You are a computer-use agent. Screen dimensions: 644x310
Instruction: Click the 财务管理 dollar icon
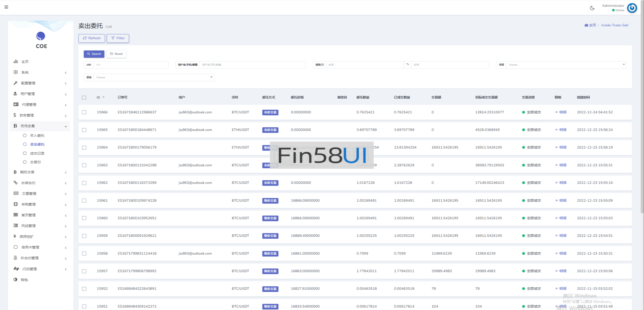(x=15, y=115)
